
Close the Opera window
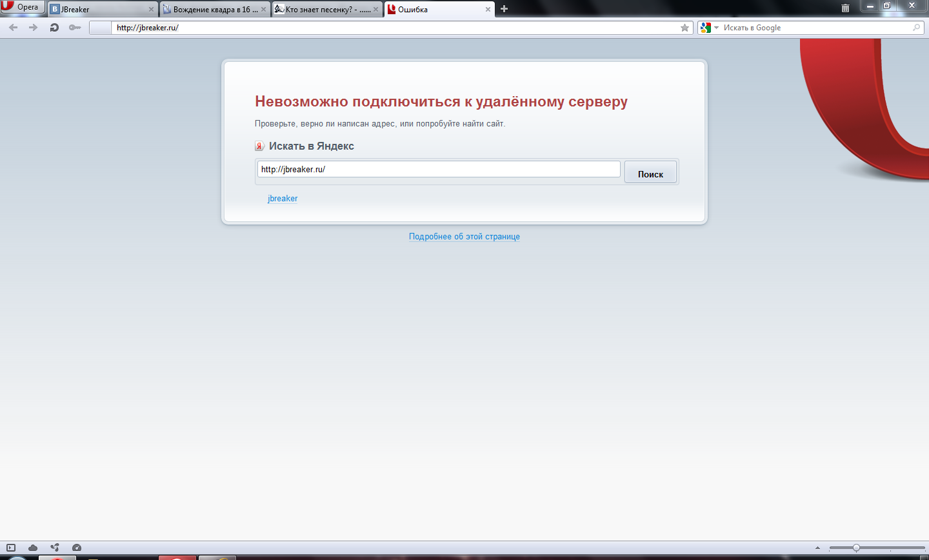[x=912, y=6]
